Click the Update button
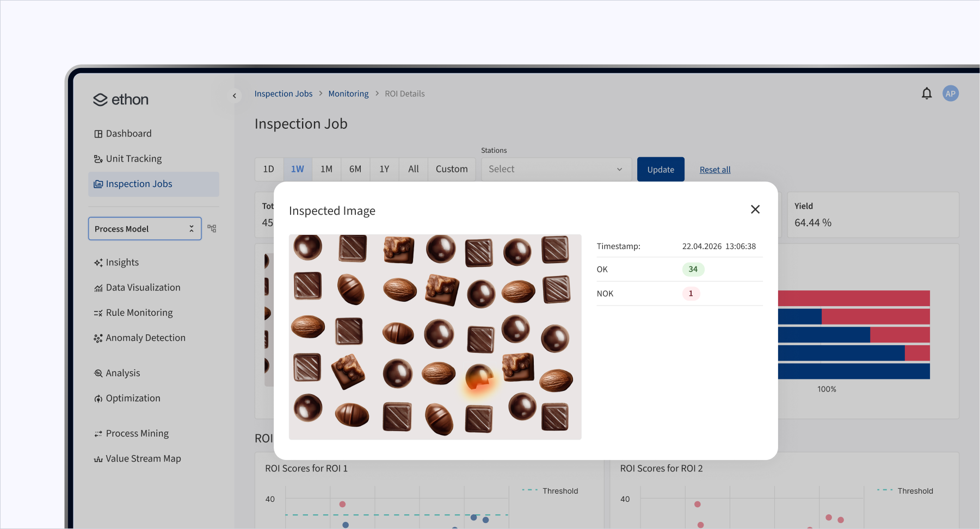The image size is (980, 529). [x=660, y=169]
